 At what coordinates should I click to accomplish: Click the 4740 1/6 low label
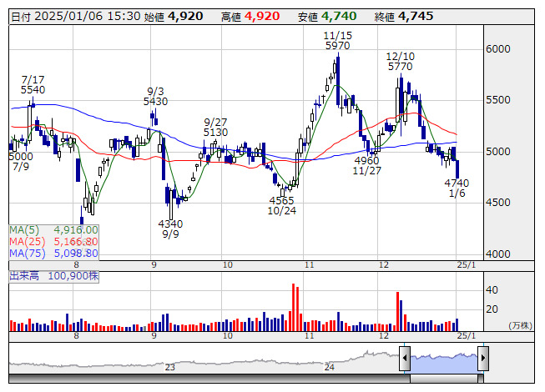point(457,188)
